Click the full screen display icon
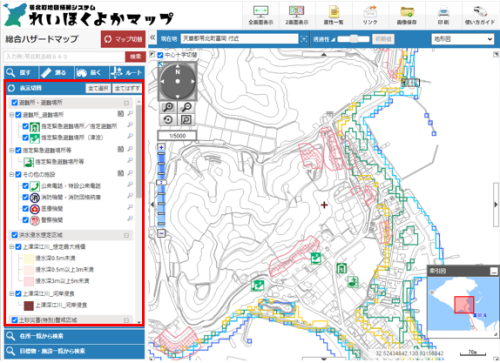 pyautogui.click(x=261, y=11)
